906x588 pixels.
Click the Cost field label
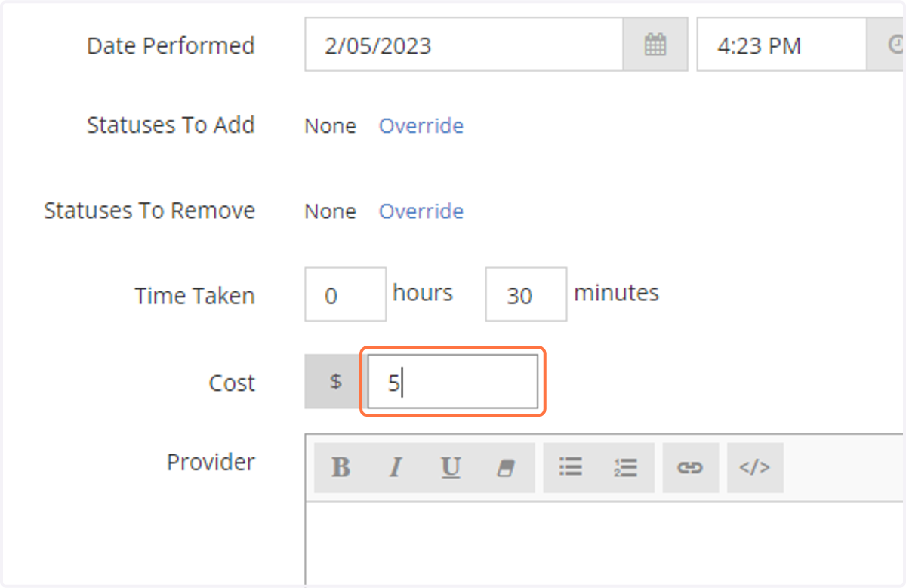click(x=232, y=383)
